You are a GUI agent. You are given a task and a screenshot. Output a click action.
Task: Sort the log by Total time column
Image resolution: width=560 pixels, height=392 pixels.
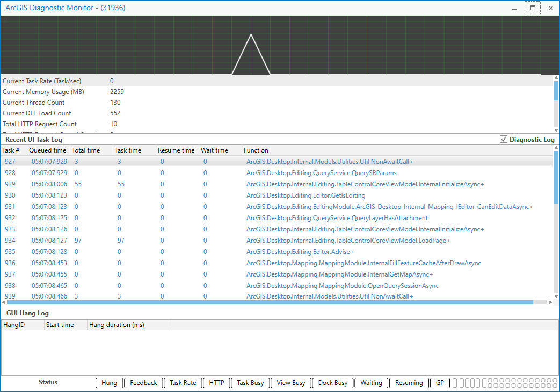point(92,150)
